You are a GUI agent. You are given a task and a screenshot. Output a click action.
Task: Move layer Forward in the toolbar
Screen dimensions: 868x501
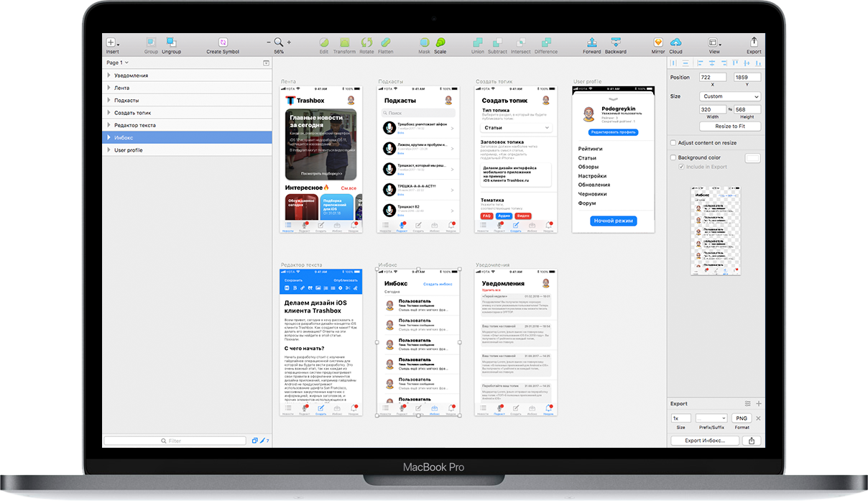(592, 42)
